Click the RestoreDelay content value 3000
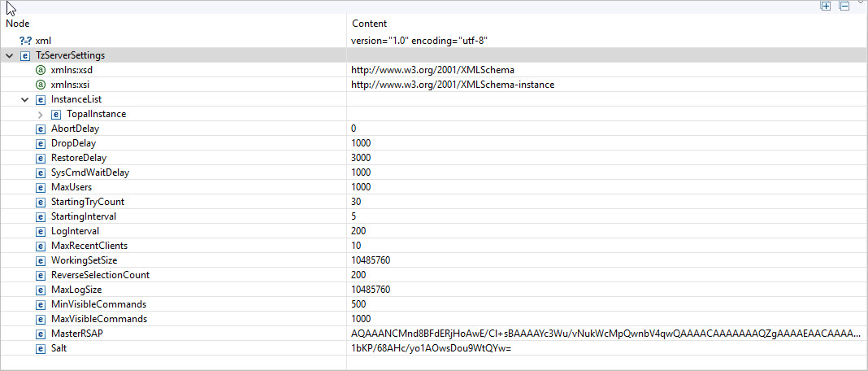Viewport: 868px width, 371px height. pyautogui.click(x=361, y=158)
